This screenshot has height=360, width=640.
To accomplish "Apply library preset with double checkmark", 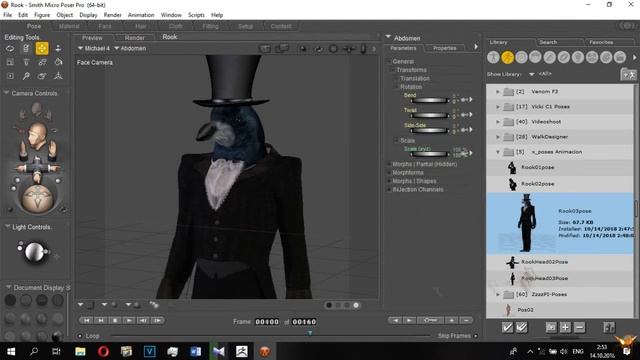I will tap(522, 327).
